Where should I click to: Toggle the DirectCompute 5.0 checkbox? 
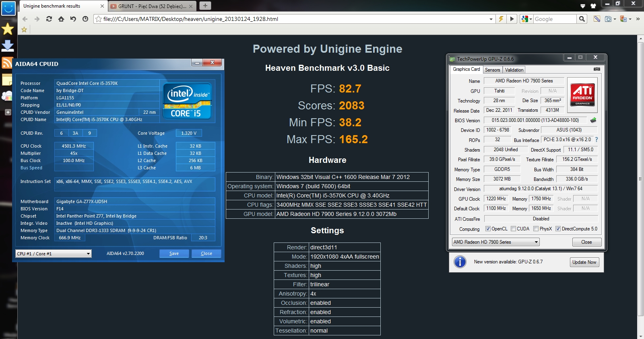click(558, 229)
